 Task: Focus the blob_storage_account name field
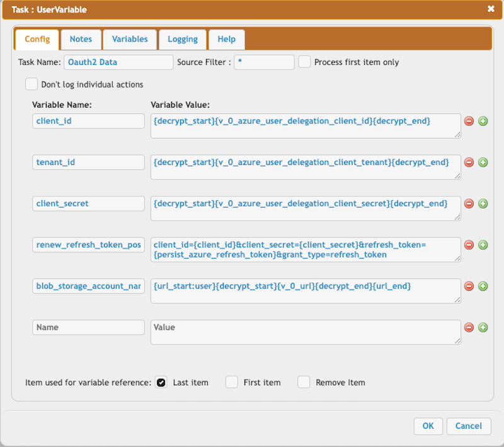click(88, 286)
